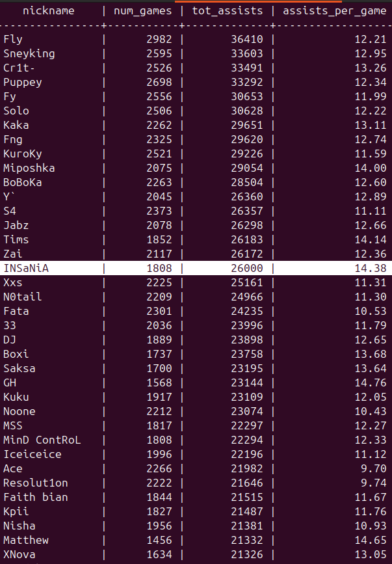The image size is (392, 564).
Task: Click the nickname Fly in first row
Action: 13,39
